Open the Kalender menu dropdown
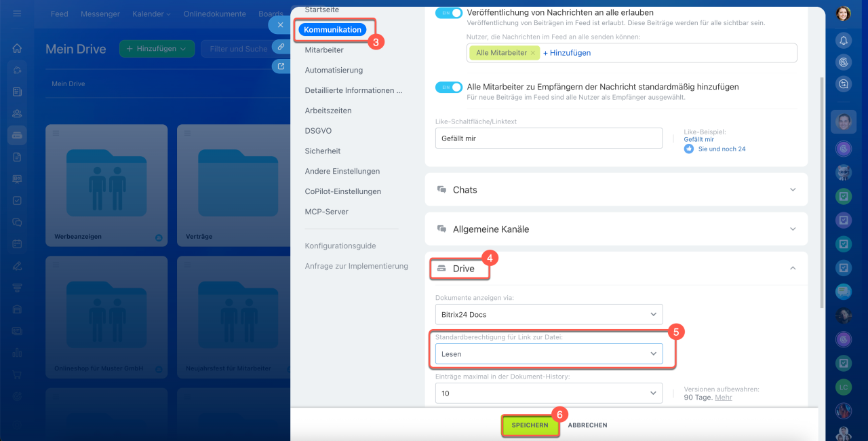 (x=151, y=14)
